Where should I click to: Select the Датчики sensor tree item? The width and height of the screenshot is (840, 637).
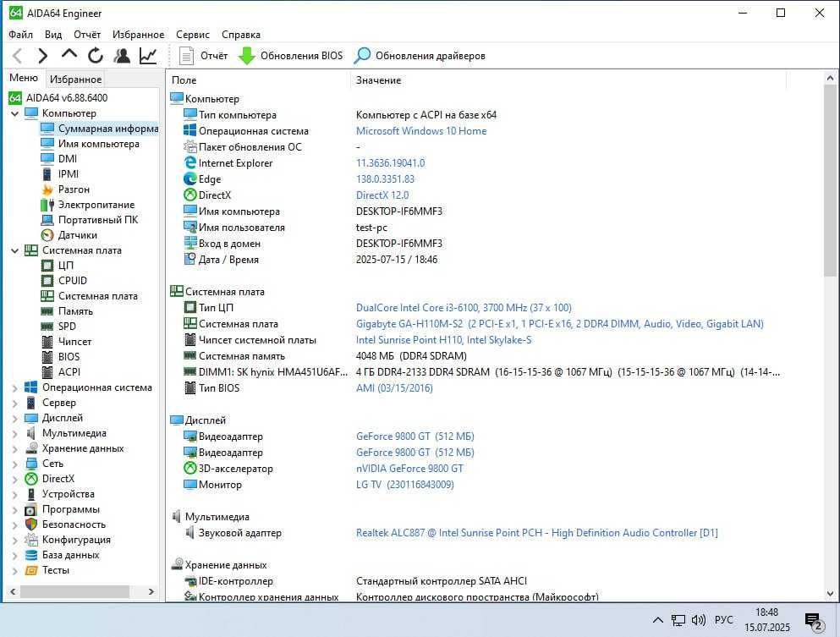click(x=78, y=235)
